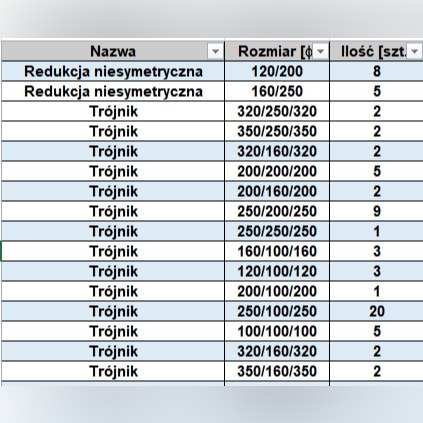Select the Ilość [szt. header cell
The image size is (423, 423).
point(376,51)
